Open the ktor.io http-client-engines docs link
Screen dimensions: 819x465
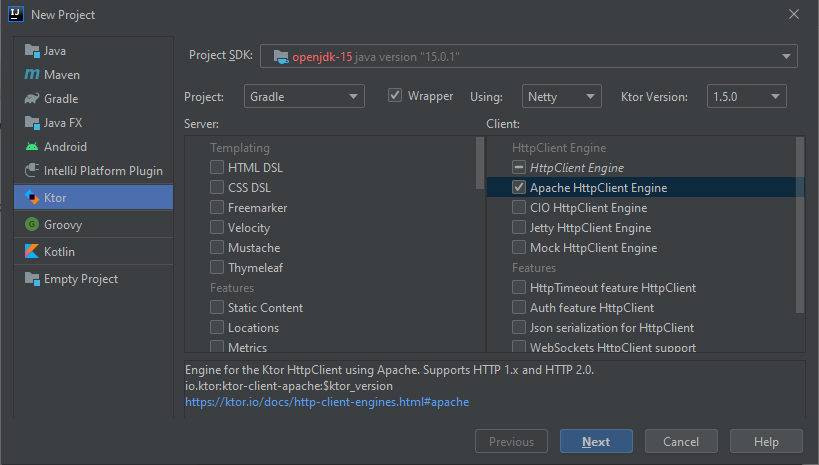tap(327, 402)
